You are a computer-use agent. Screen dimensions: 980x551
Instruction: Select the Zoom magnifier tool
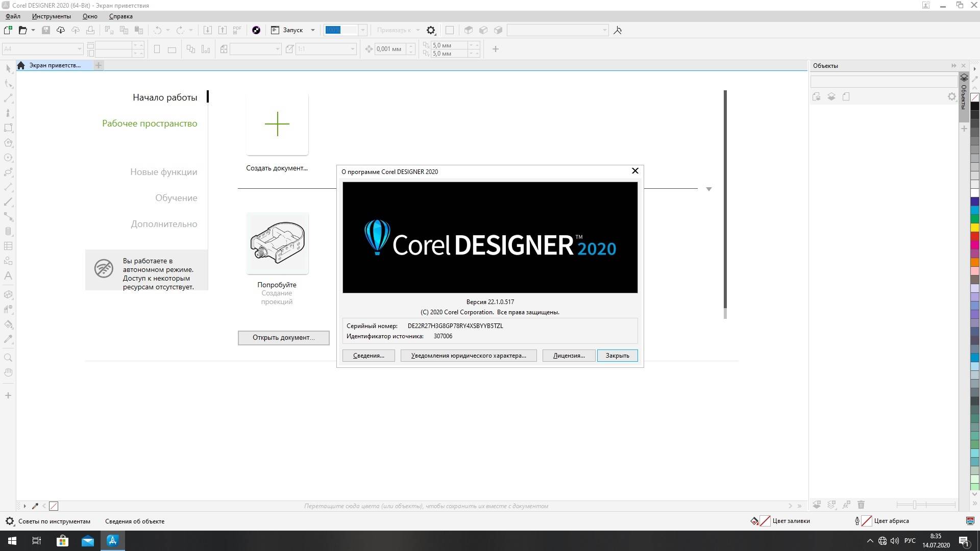[8, 358]
